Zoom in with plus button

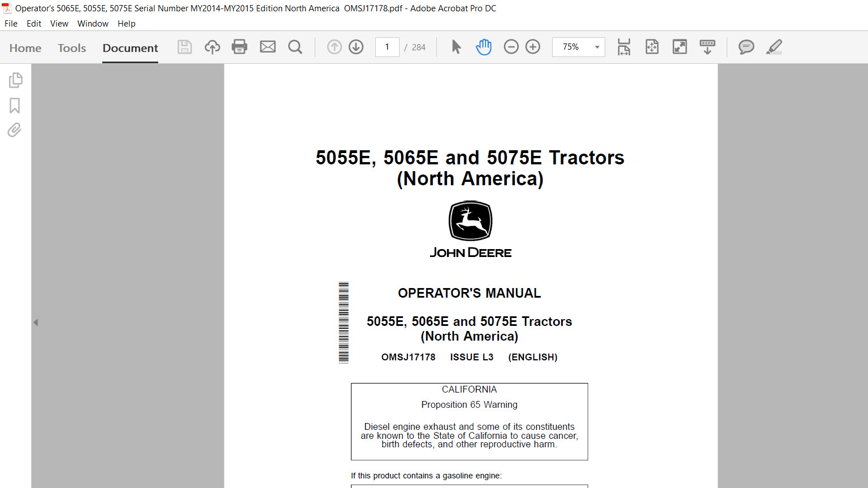(533, 47)
